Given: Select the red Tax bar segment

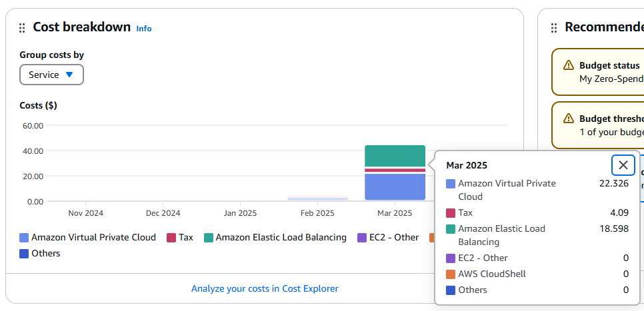Looking at the screenshot, I should [395, 170].
